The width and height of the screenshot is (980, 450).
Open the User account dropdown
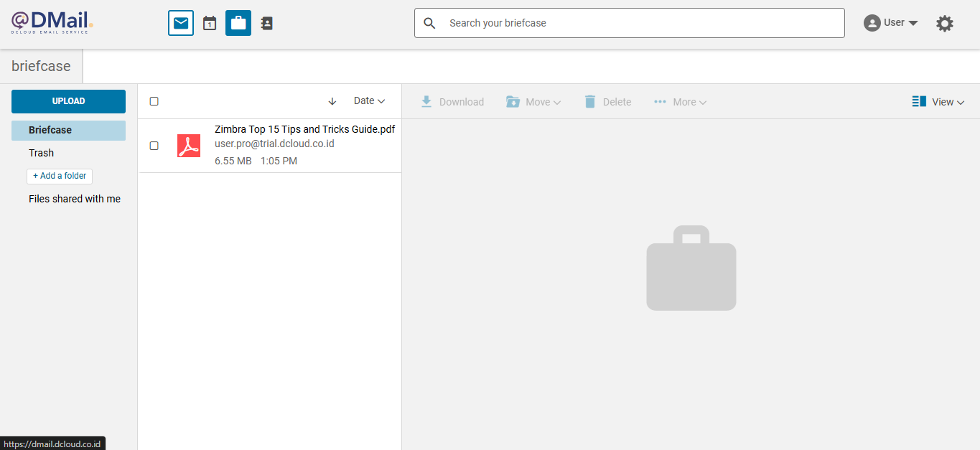click(891, 23)
